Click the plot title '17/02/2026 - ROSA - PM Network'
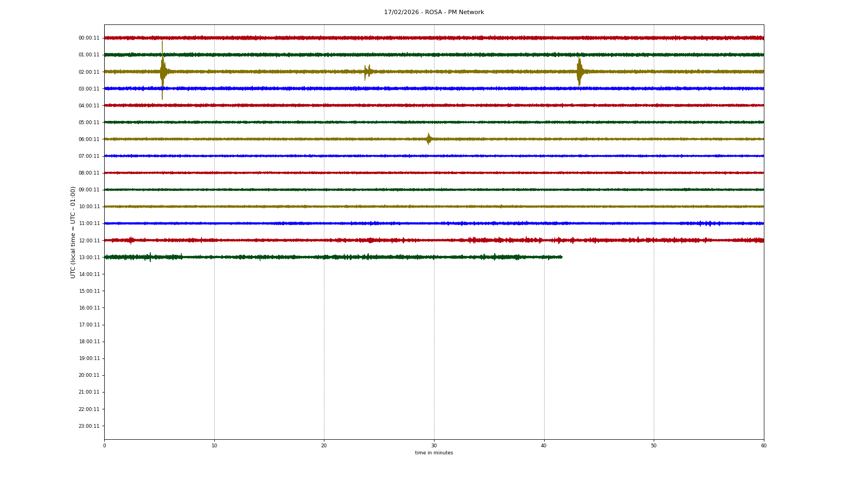868x488 pixels. click(433, 12)
